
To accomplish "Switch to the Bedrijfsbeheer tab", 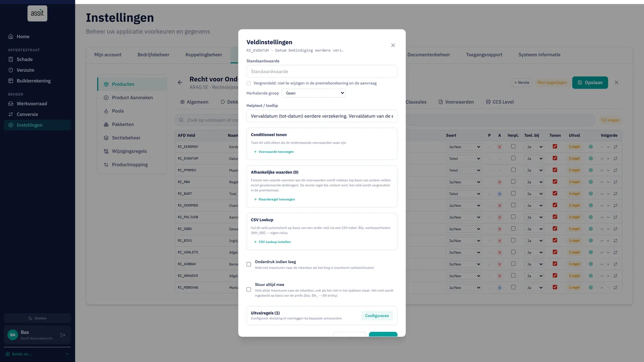I will (x=153, y=55).
